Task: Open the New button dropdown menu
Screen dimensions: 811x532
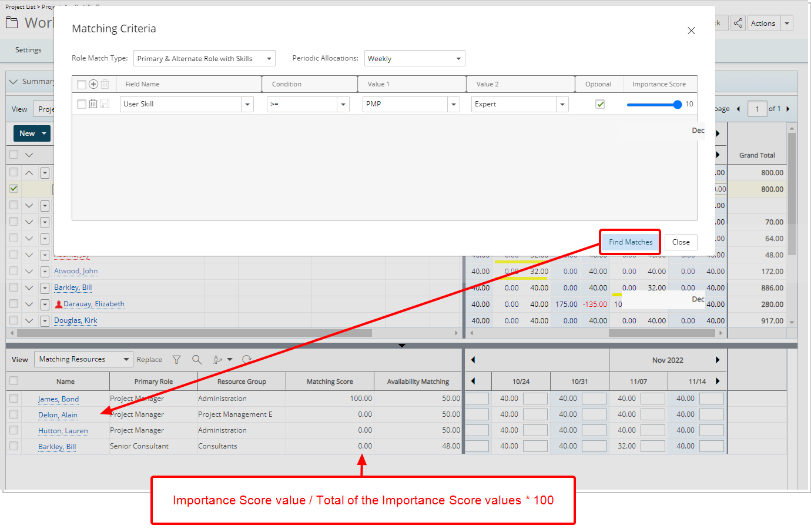Action: click(x=43, y=133)
